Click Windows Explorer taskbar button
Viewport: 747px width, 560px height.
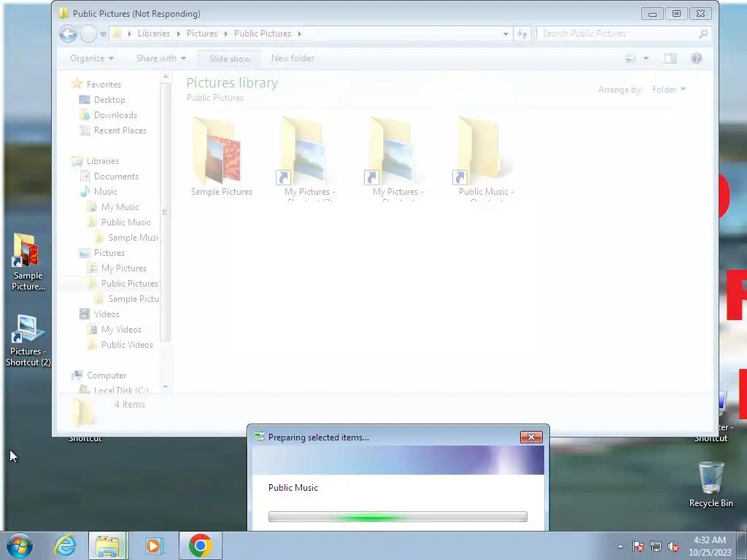[x=108, y=545]
